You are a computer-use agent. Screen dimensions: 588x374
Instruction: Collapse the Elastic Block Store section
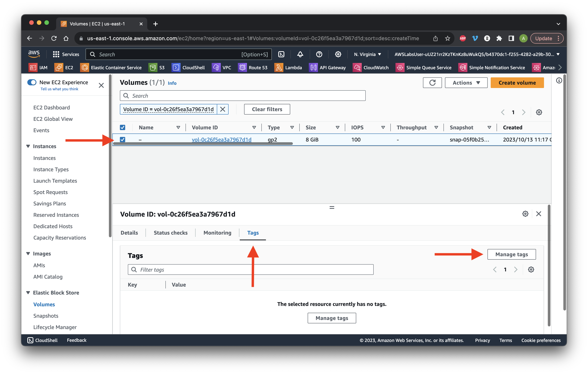click(28, 293)
